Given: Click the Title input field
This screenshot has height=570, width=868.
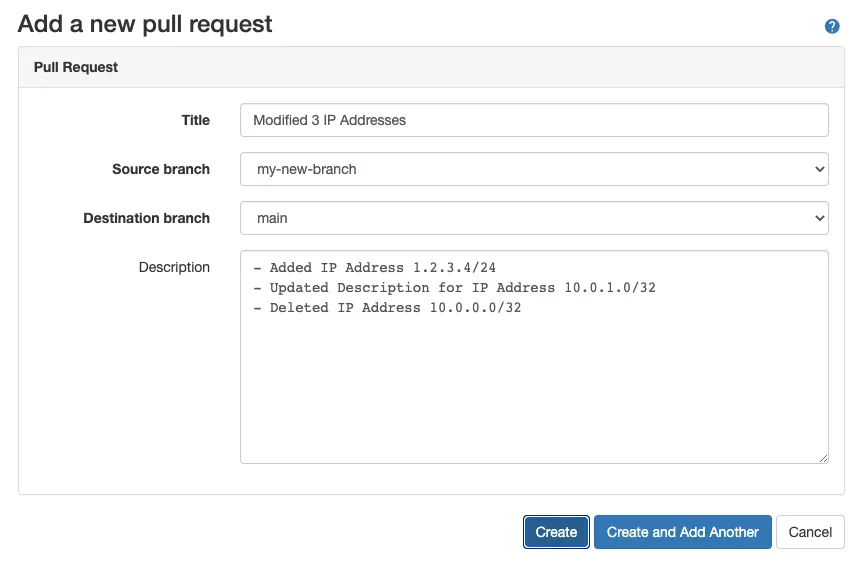Looking at the screenshot, I should click(x=534, y=120).
